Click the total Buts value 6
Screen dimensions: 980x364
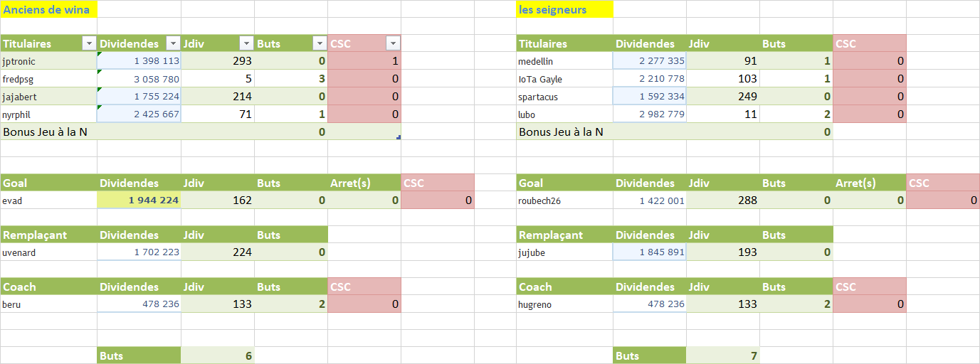[218, 355]
